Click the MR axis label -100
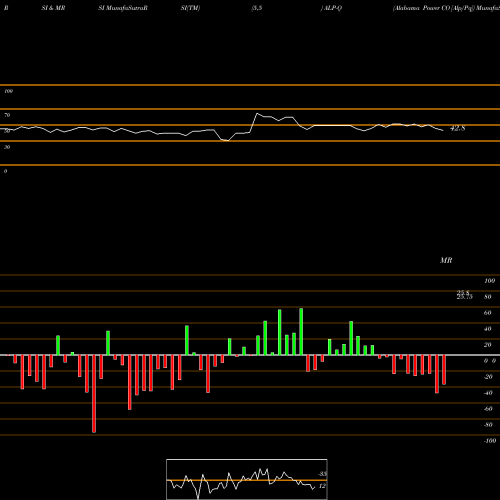 [x=490, y=441]
